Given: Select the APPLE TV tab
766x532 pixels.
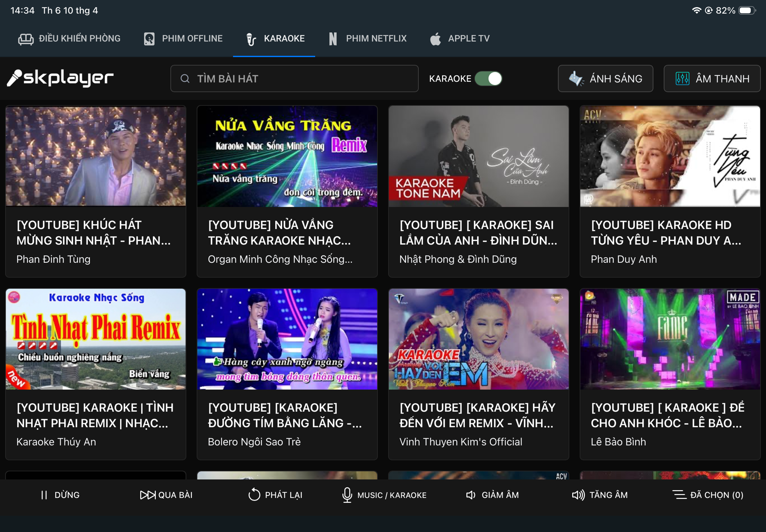Looking at the screenshot, I should [x=460, y=39].
